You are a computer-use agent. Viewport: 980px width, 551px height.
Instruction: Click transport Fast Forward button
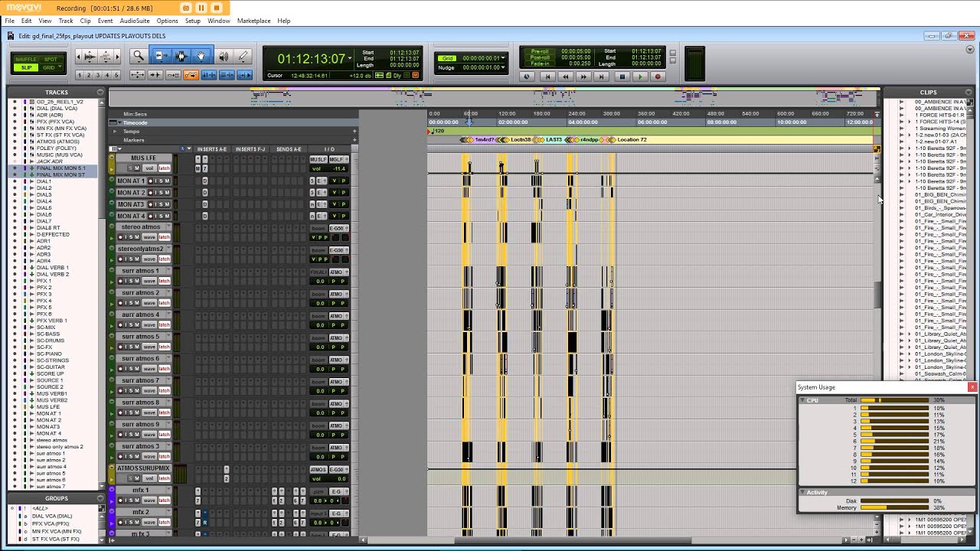(x=584, y=77)
